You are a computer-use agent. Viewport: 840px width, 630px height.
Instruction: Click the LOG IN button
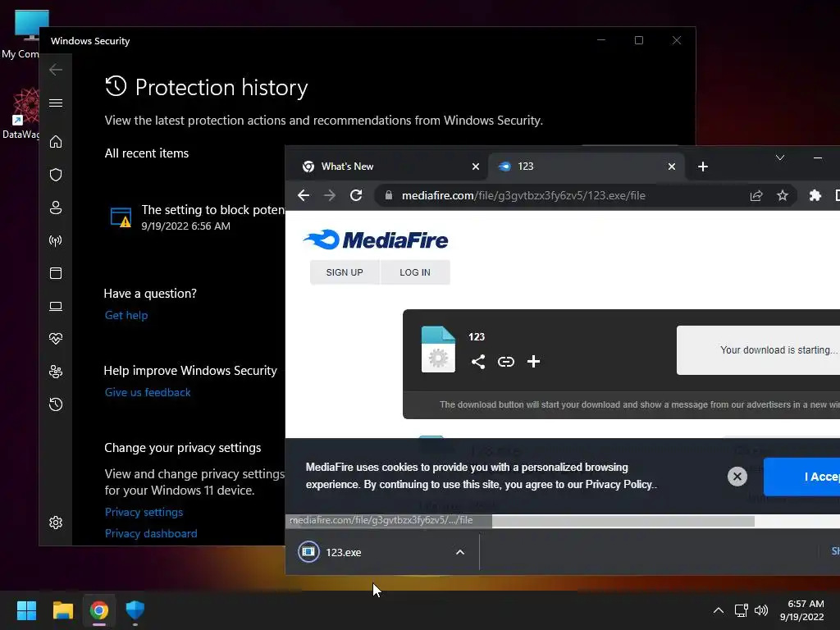[414, 272]
